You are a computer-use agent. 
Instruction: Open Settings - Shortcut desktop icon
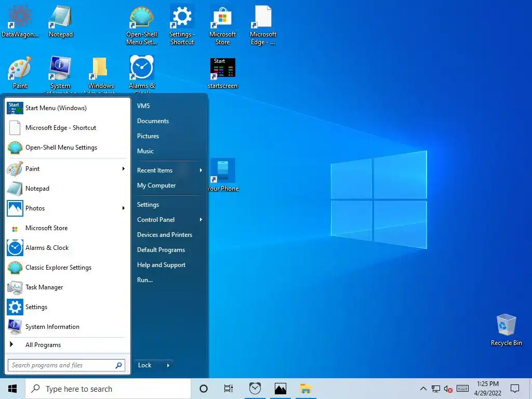[182, 25]
